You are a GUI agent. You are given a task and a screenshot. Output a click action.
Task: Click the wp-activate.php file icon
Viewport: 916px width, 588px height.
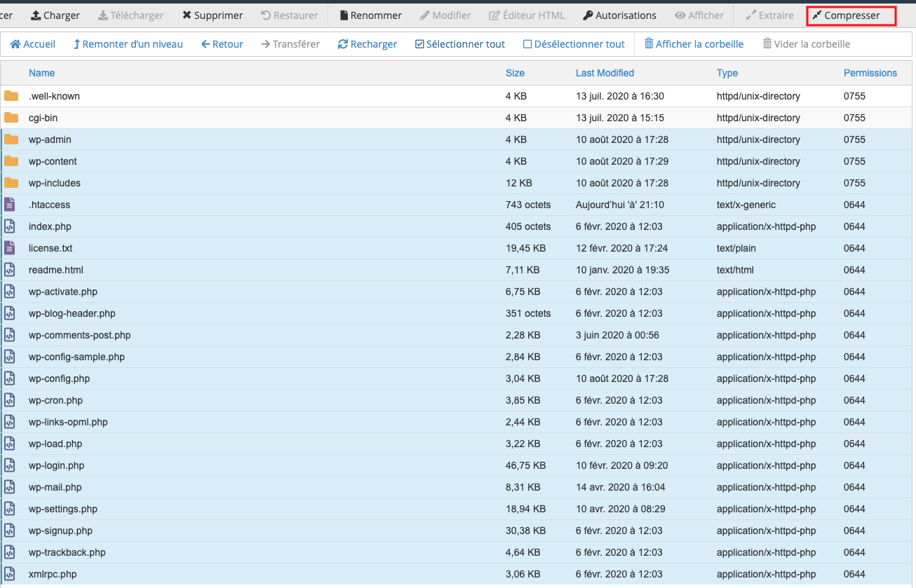pos(10,292)
